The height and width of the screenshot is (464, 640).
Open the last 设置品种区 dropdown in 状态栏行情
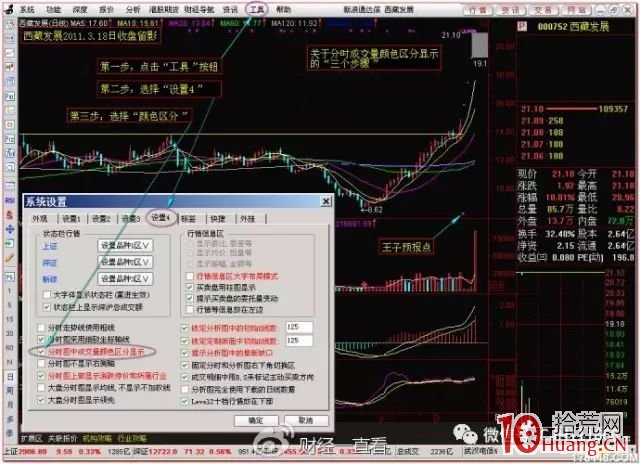click(125, 279)
